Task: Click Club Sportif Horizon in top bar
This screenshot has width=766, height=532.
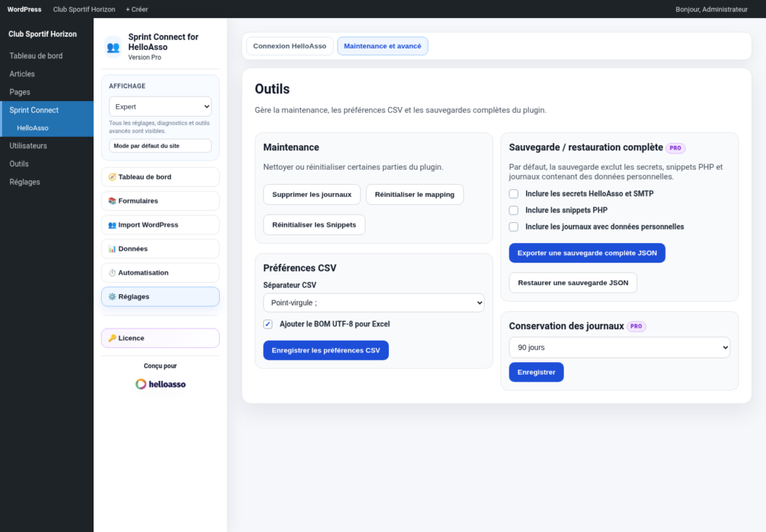Action: 84,9
